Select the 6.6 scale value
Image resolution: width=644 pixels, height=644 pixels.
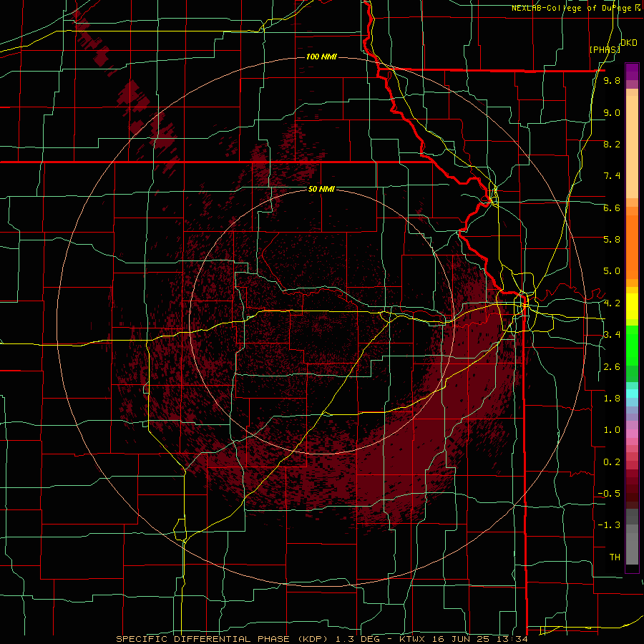click(612, 208)
